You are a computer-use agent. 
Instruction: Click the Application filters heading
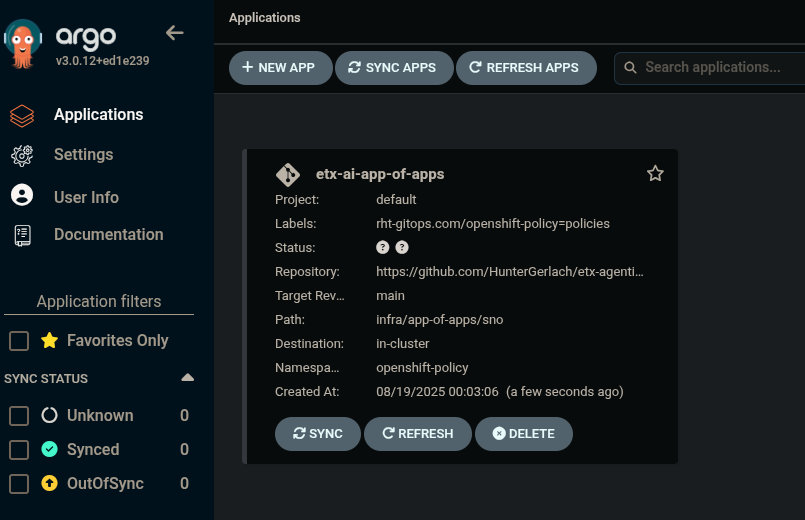tap(99, 301)
